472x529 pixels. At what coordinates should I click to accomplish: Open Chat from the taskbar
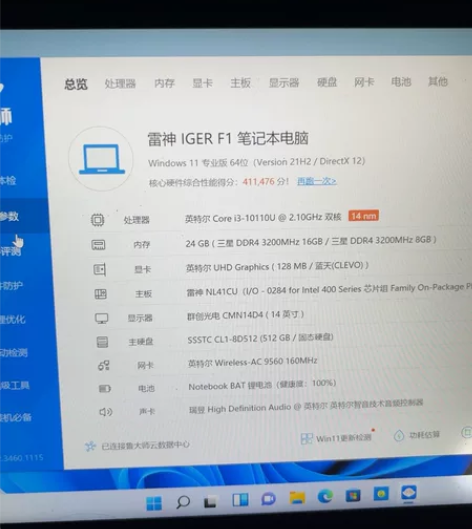click(269, 499)
